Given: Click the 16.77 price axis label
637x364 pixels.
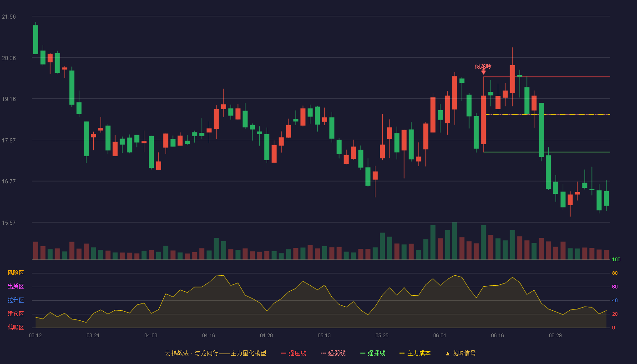Looking at the screenshot, I should [9, 182].
